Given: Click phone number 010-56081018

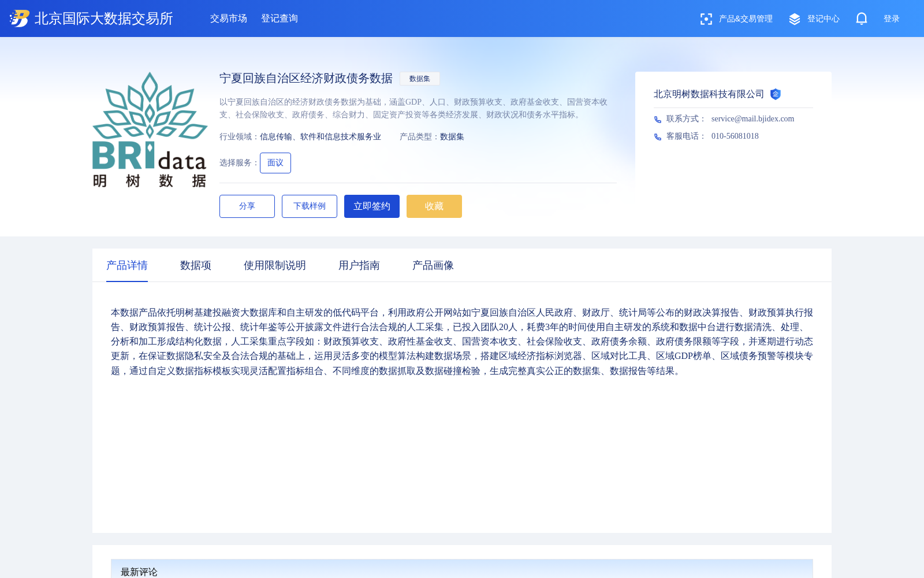Looking at the screenshot, I should tap(735, 136).
